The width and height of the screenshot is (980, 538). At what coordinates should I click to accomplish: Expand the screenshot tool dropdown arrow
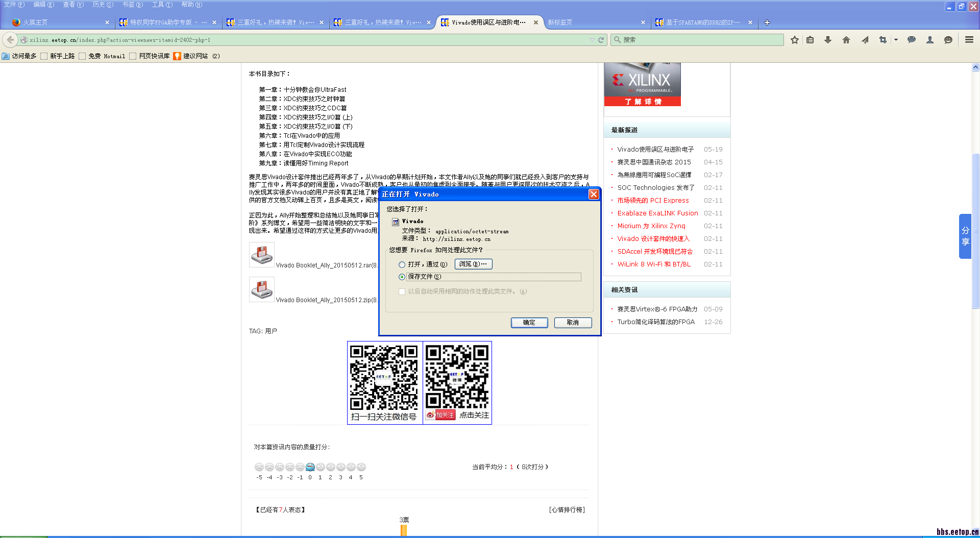pos(896,40)
